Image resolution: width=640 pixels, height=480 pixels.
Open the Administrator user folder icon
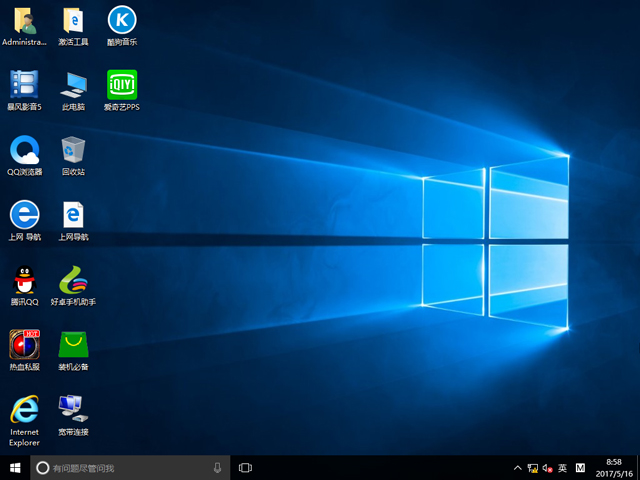coord(24,20)
